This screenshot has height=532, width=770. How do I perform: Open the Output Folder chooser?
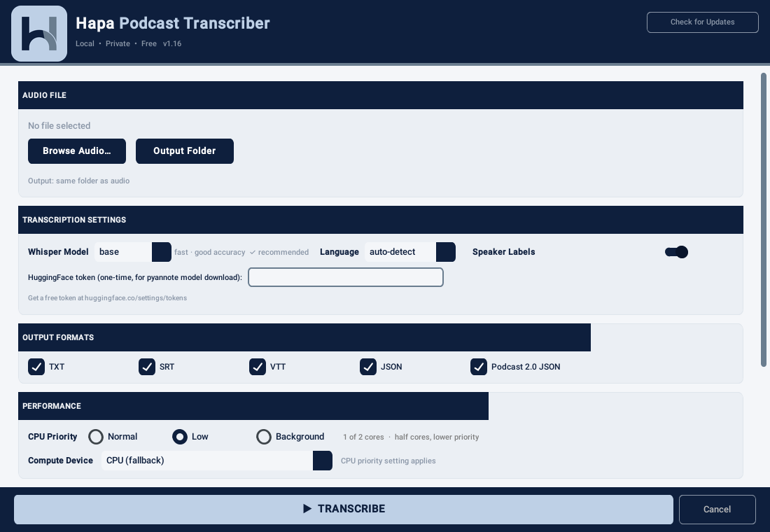click(185, 150)
